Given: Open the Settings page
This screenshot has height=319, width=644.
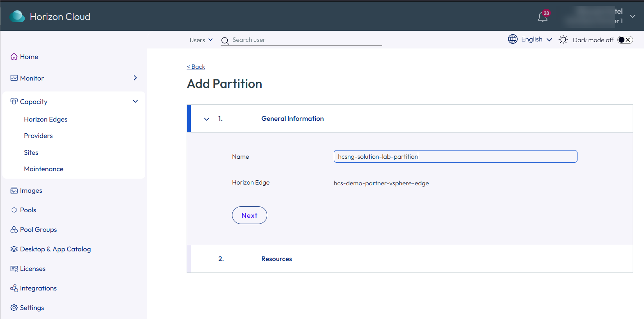Looking at the screenshot, I should point(32,308).
